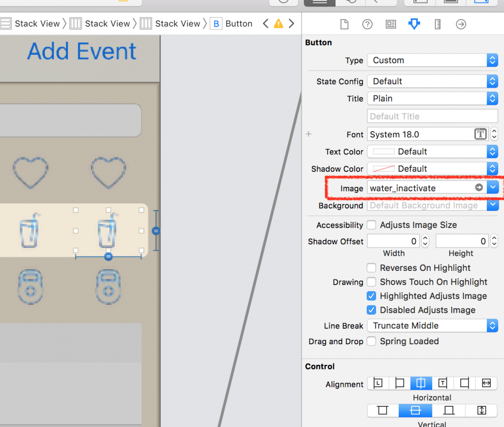Select top vertical alignment icon
This screenshot has width=504, height=427.
click(x=383, y=411)
